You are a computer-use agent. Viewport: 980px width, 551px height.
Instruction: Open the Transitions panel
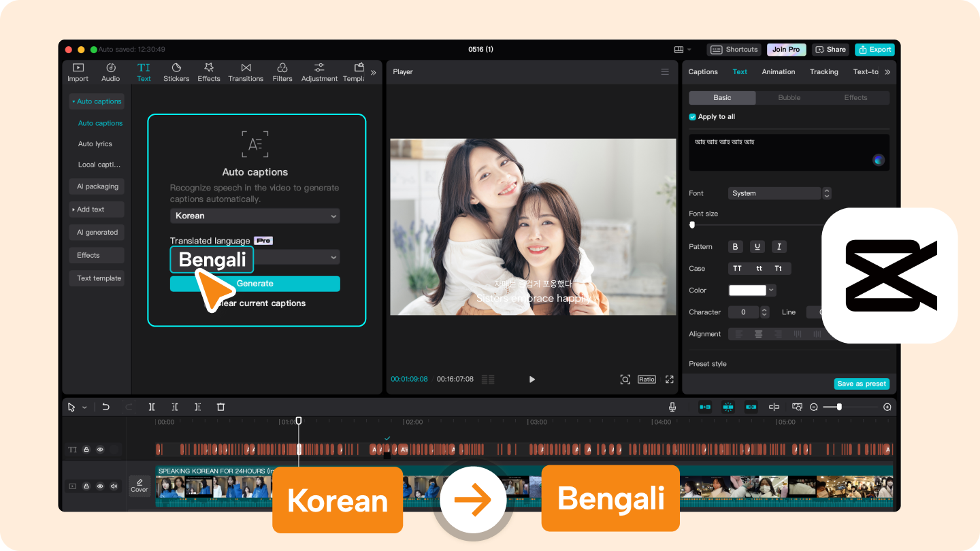tap(246, 72)
